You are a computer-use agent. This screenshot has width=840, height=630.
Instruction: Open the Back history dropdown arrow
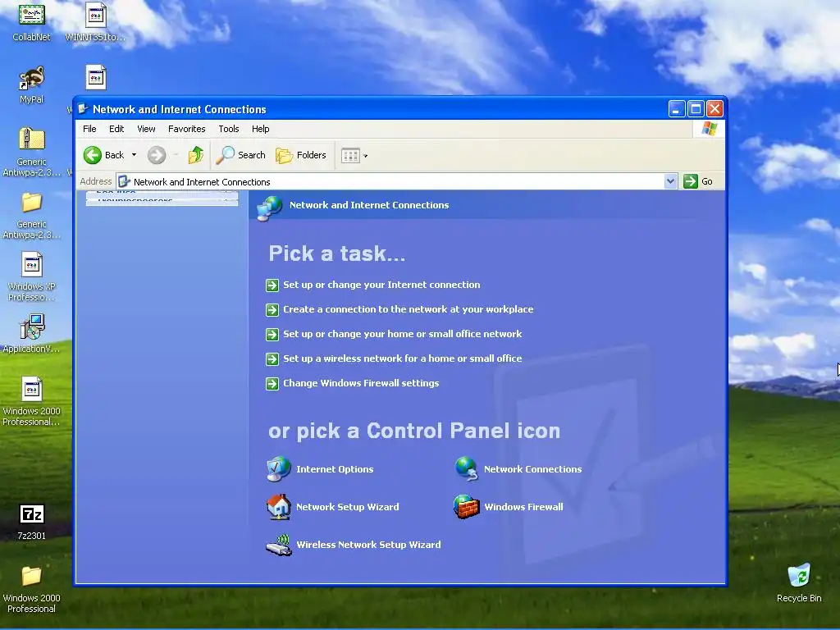[134, 155]
